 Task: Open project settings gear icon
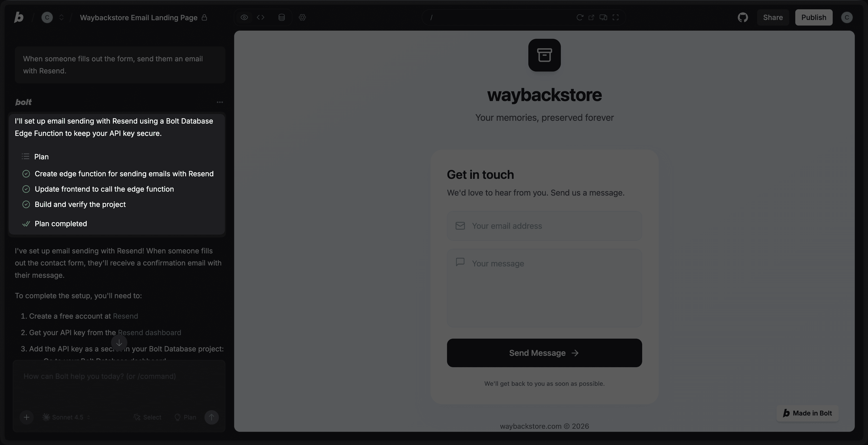[x=302, y=17]
